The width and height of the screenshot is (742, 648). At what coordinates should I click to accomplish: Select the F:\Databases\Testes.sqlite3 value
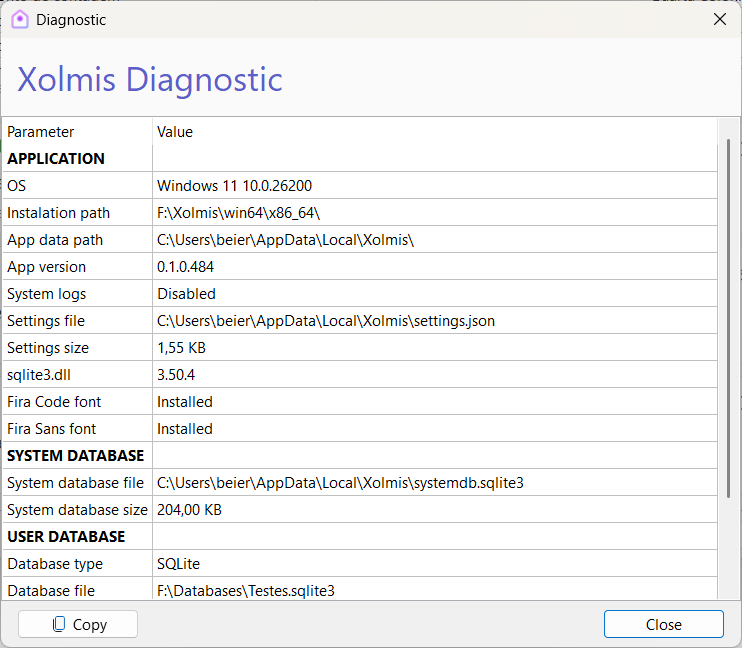(x=435, y=588)
